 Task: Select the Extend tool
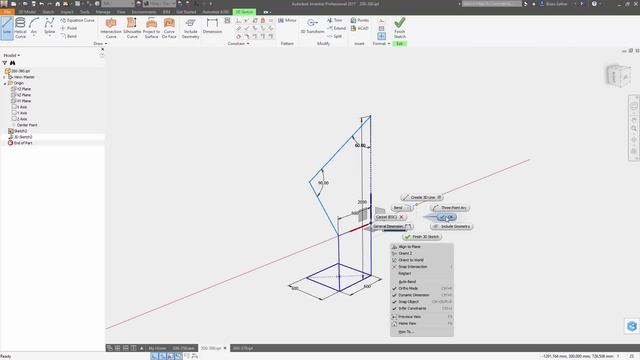pos(336,28)
